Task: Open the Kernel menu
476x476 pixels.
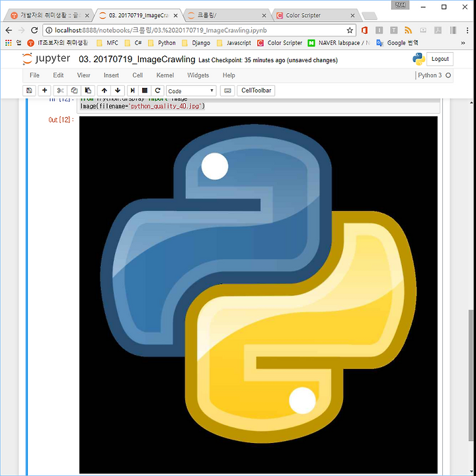Action: [165, 75]
